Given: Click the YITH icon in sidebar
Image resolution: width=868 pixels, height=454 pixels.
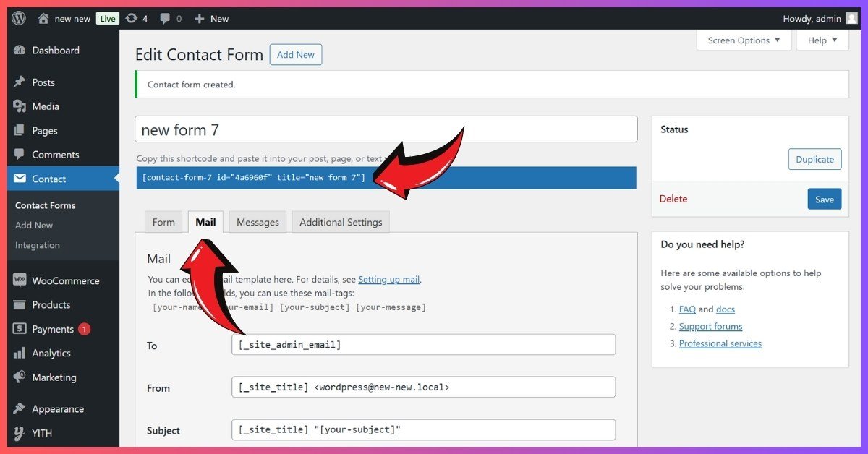Looking at the screenshot, I should (20, 434).
